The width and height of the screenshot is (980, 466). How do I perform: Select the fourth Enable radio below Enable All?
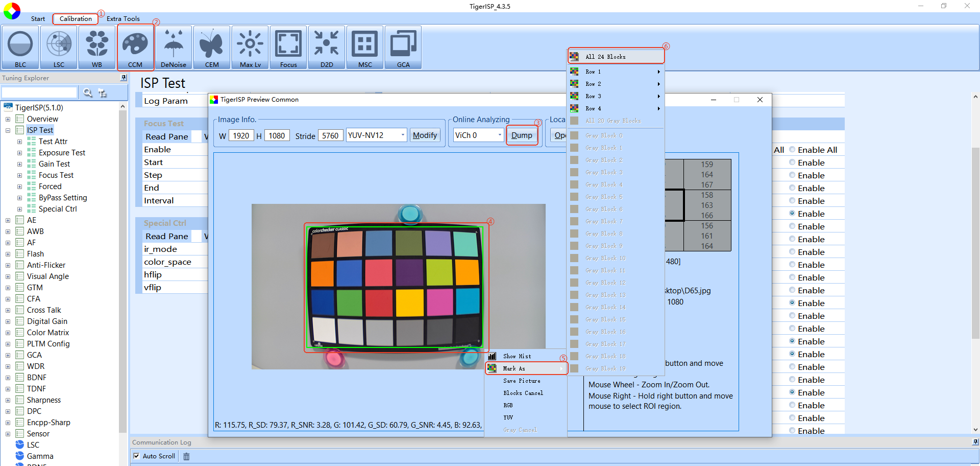[792, 201]
